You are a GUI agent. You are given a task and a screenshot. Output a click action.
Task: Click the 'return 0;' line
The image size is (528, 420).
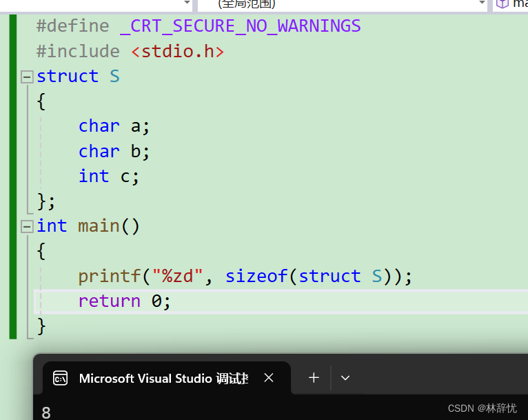click(125, 301)
